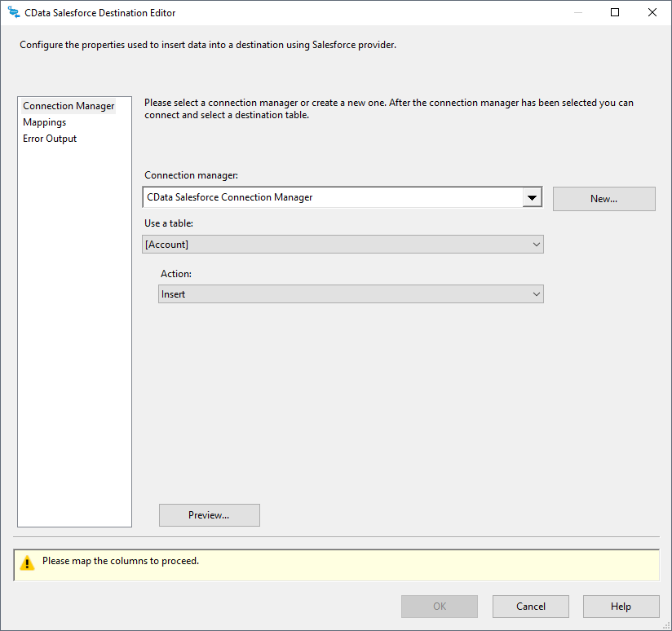Open Help for this editor
This screenshot has height=631, width=672.
621,607
